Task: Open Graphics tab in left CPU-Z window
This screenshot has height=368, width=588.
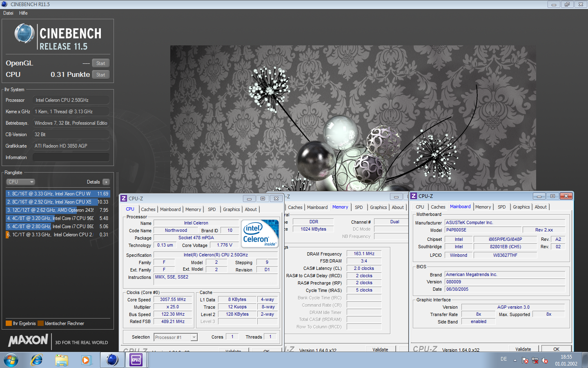Action: (232, 209)
